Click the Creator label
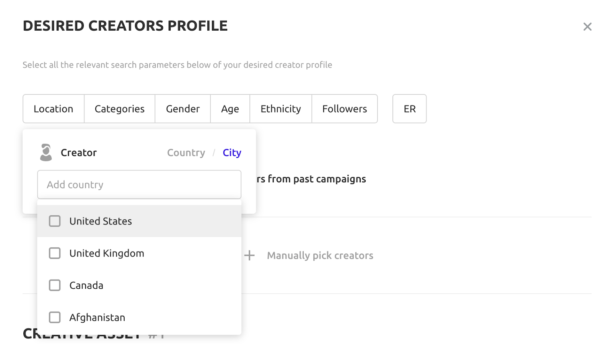This screenshot has width=612, height=364. [79, 153]
